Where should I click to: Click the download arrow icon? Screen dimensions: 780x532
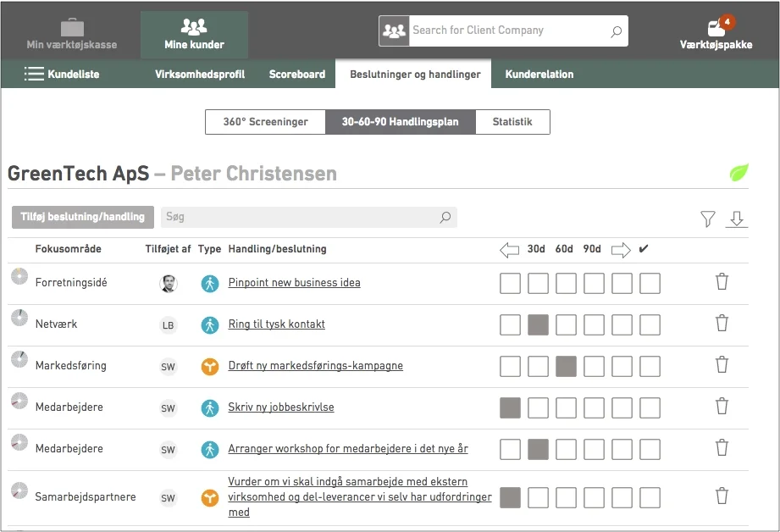tap(737, 219)
